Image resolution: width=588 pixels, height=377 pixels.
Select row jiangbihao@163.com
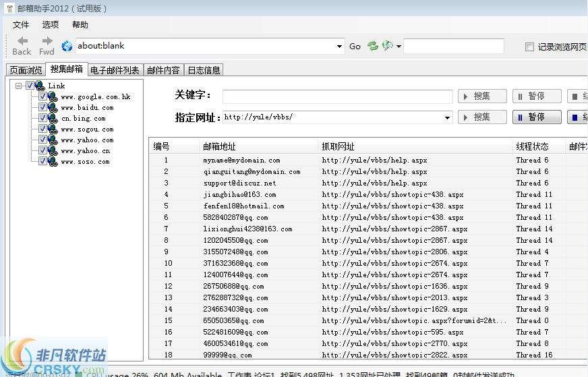pyautogui.click(x=367, y=195)
